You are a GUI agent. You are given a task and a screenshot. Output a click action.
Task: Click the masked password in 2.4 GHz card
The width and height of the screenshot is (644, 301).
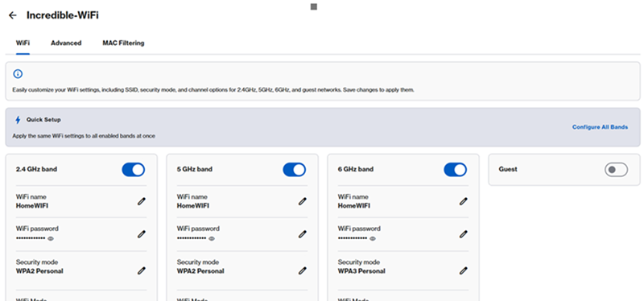click(x=31, y=238)
